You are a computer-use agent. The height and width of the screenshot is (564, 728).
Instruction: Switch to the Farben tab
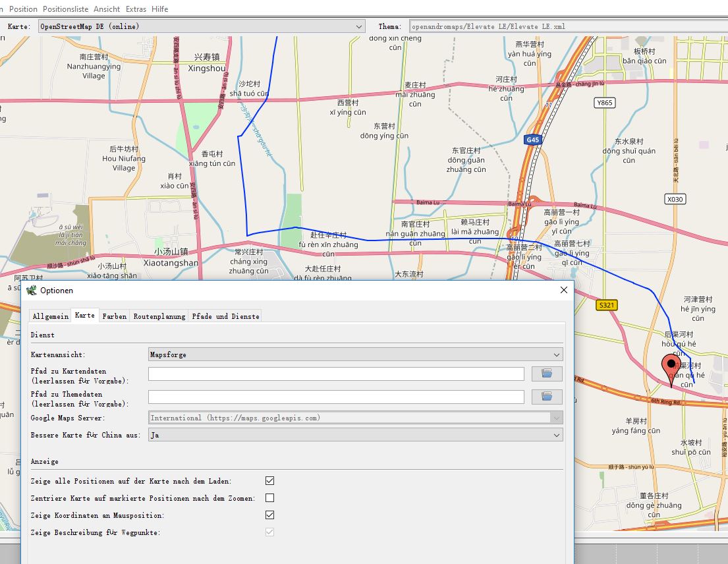[x=114, y=316]
